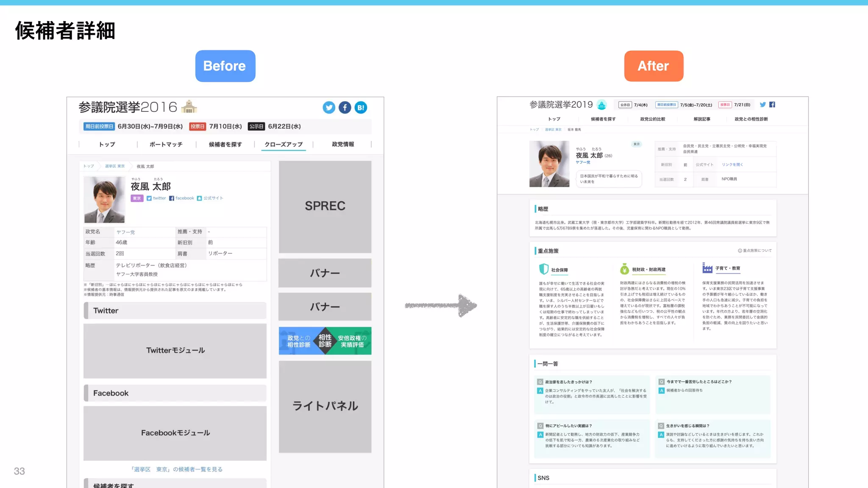Click the slogan speech bubble 日本国民が平和で暮らすために

pyautogui.click(x=609, y=179)
